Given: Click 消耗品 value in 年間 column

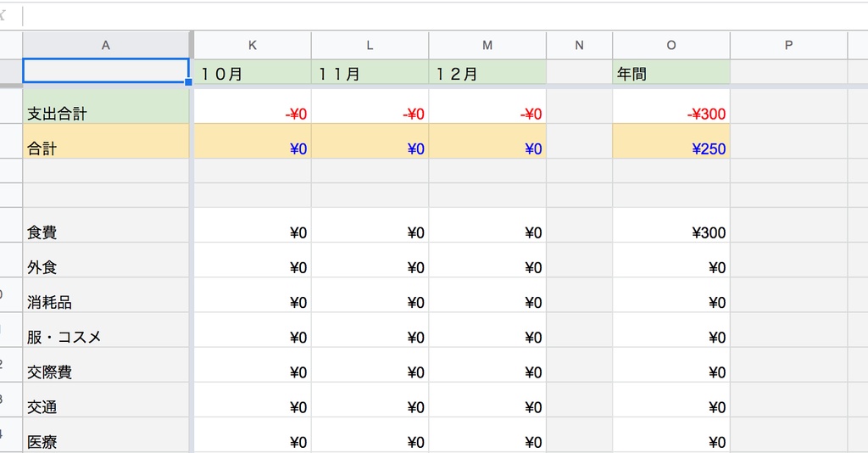Looking at the screenshot, I should click(671, 294).
